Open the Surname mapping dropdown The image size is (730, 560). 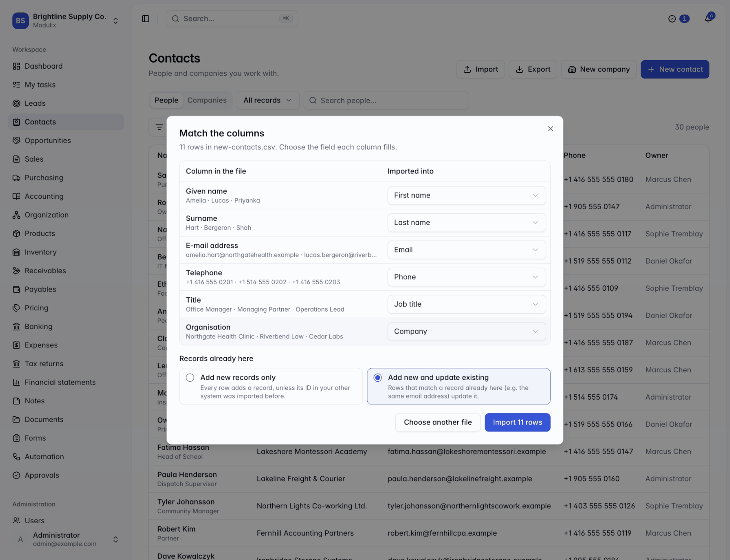click(x=467, y=223)
